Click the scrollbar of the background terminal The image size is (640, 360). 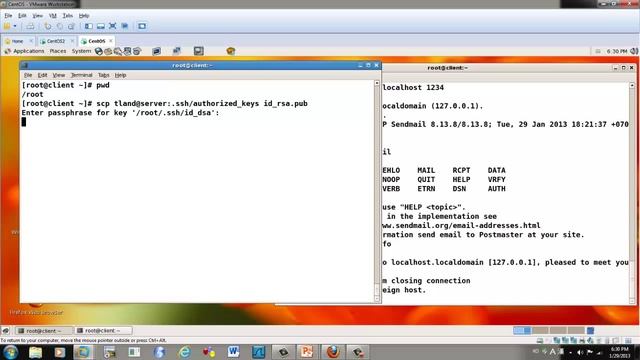pyautogui.click(x=632, y=193)
